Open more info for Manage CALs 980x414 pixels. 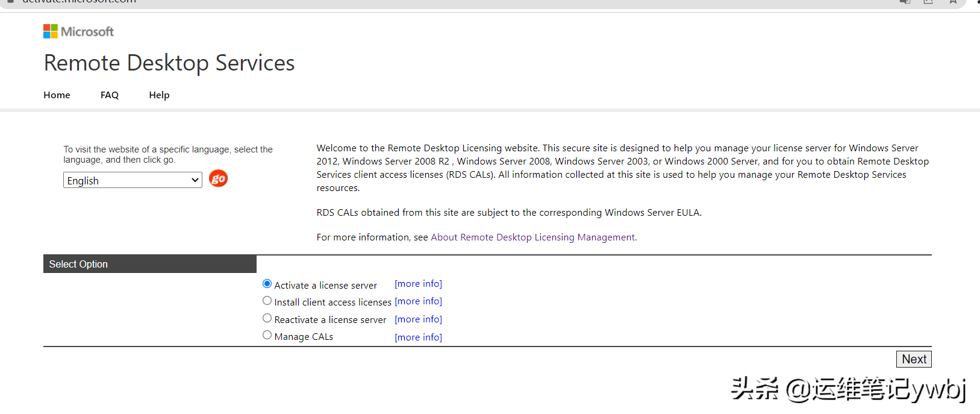[418, 337]
